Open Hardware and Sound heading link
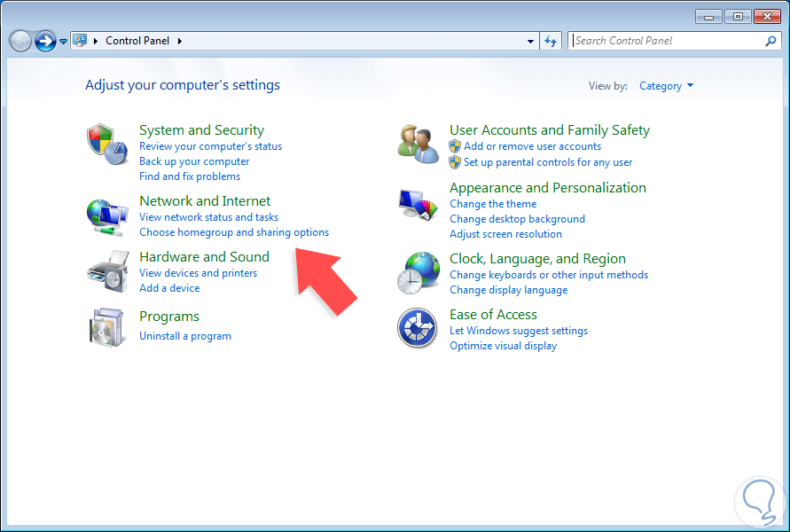The image size is (790, 532). click(204, 257)
